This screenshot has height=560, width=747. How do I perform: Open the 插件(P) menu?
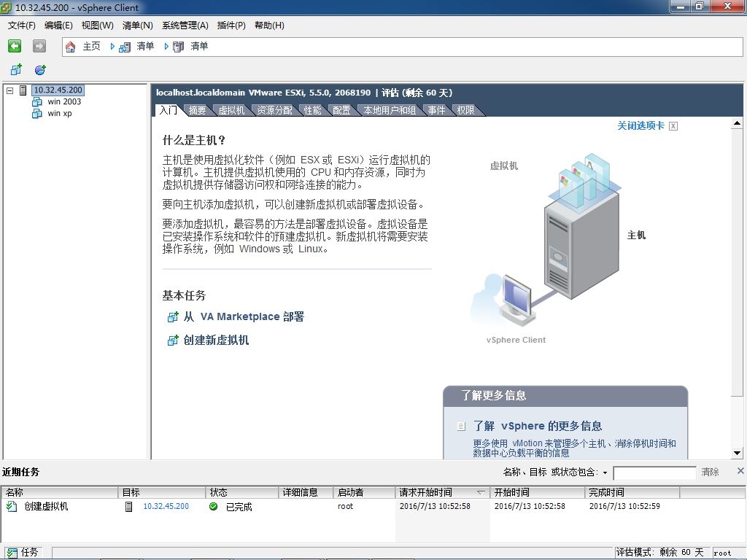231,26
